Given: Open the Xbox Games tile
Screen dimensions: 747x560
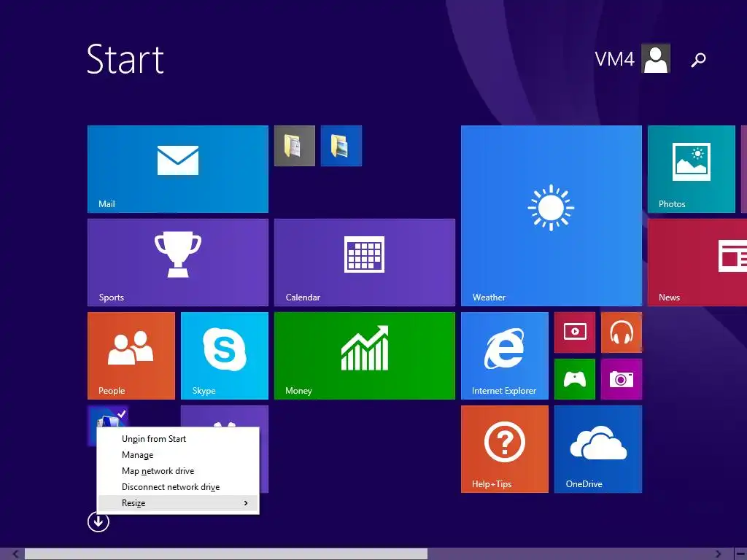Looking at the screenshot, I should click(575, 379).
